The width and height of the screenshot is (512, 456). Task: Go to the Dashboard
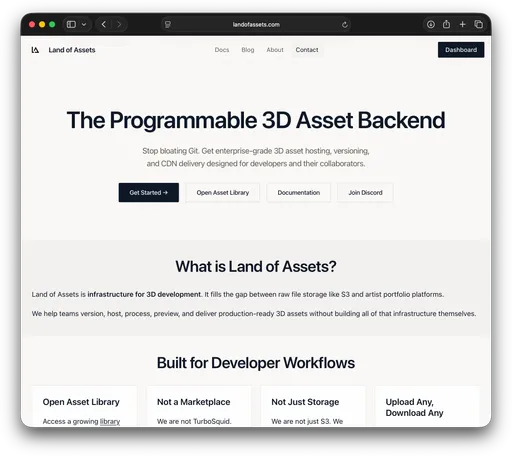(461, 50)
